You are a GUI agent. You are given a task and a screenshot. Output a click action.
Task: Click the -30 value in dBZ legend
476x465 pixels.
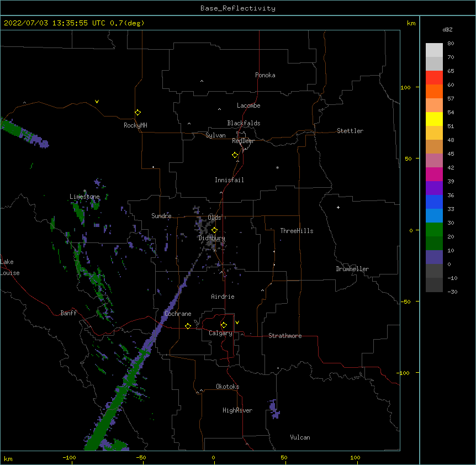(x=452, y=292)
